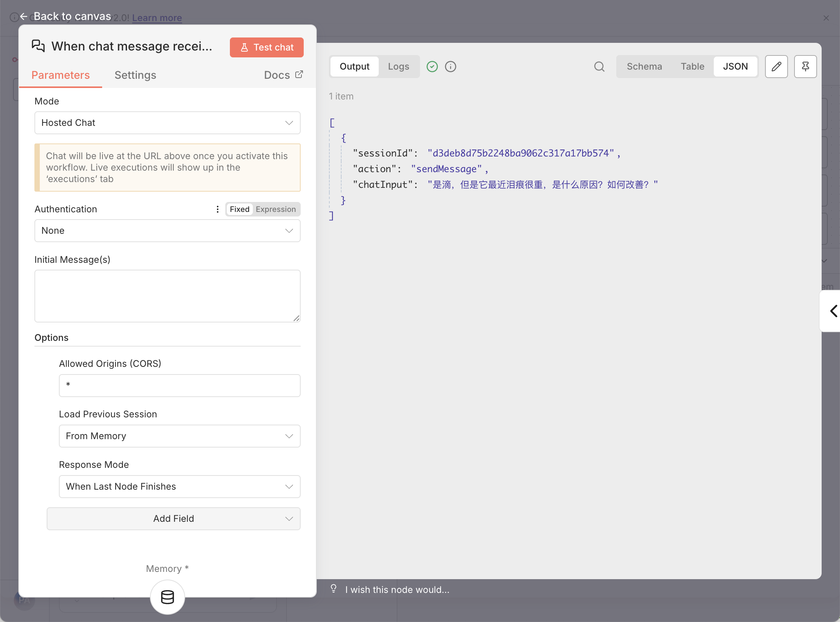Click the info circle next to Logs

451,67
